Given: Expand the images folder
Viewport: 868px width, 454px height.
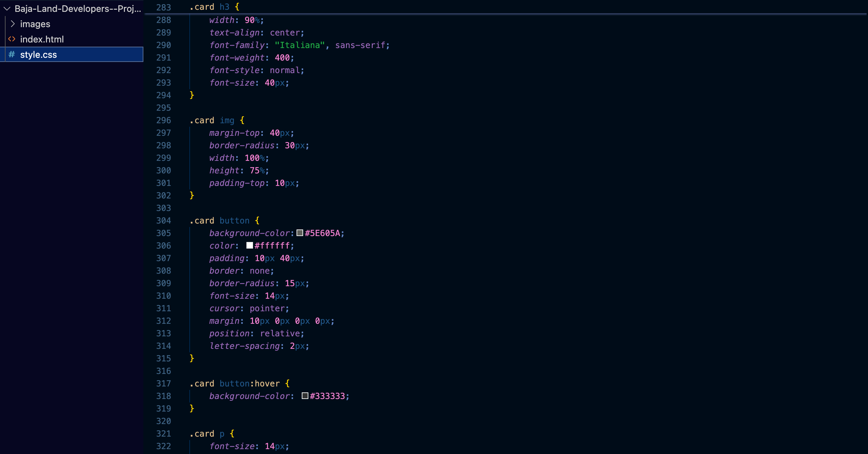Looking at the screenshot, I should (13, 24).
